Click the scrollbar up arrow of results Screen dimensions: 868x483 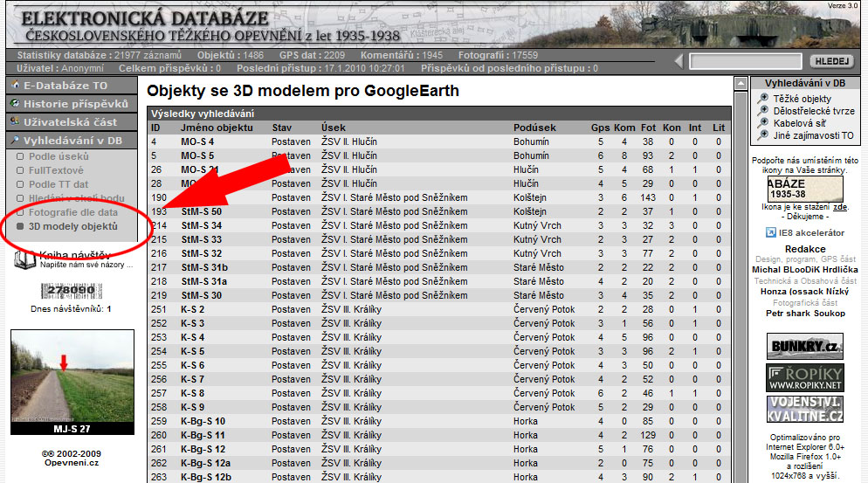click(741, 84)
